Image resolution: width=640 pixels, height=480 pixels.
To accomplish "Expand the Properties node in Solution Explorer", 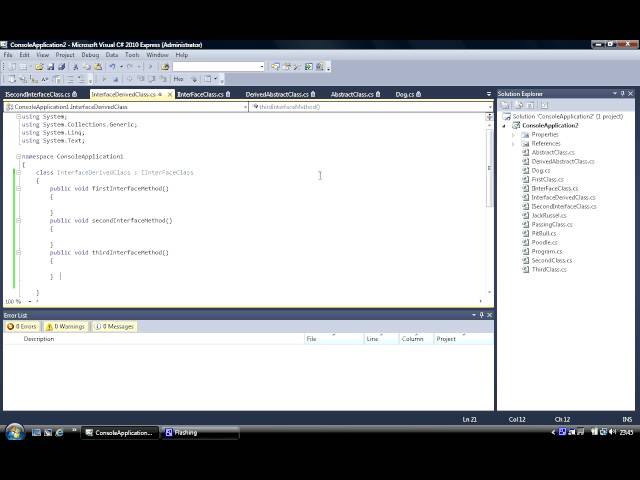I will click(x=513, y=135).
